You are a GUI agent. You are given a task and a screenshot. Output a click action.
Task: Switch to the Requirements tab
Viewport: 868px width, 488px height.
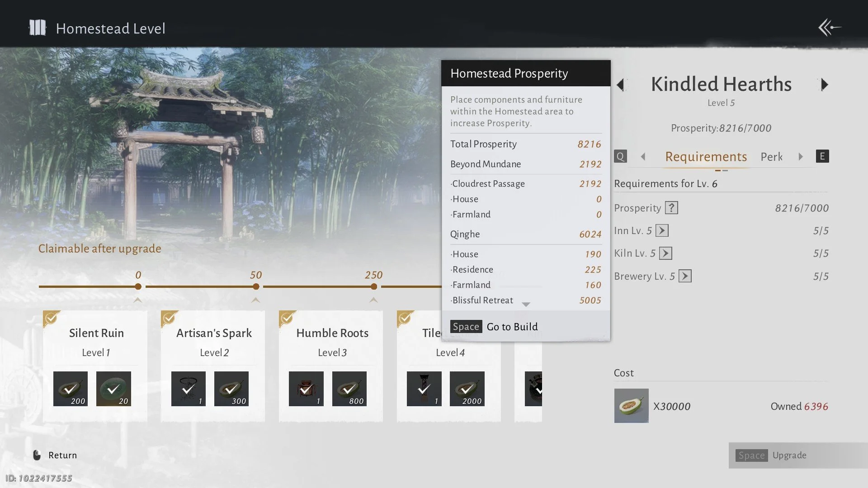click(706, 156)
